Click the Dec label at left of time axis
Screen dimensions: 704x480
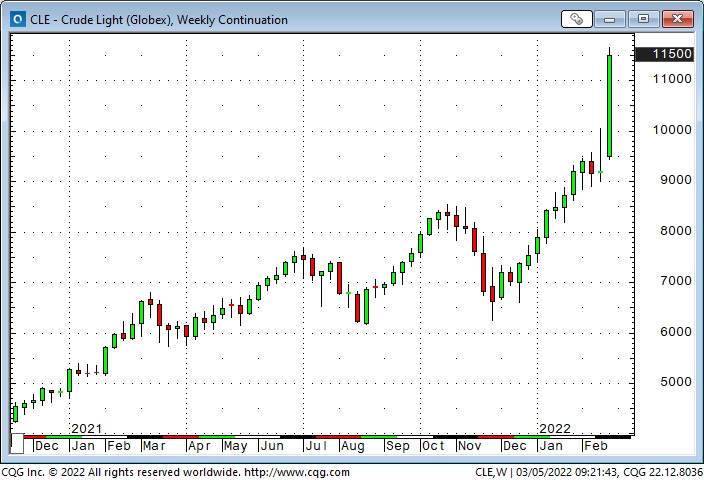coord(47,446)
